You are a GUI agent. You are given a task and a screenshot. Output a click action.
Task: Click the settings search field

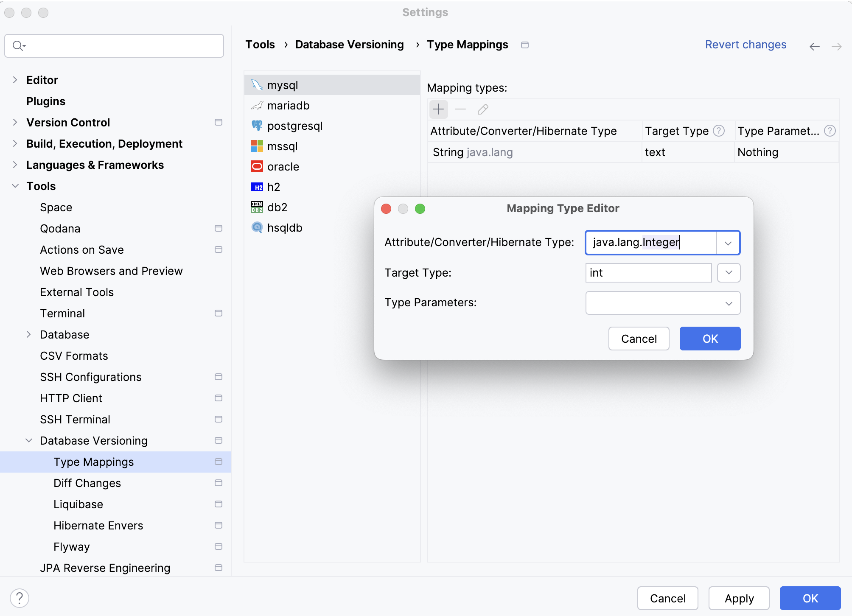pyautogui.click(x=114, y=45)
